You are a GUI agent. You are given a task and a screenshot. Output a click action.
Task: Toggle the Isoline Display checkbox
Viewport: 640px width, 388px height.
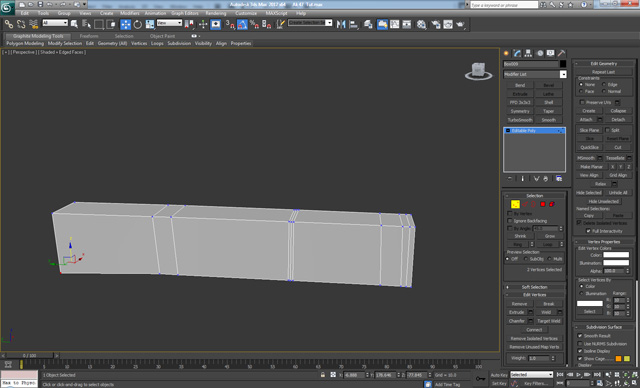(580, 351)
